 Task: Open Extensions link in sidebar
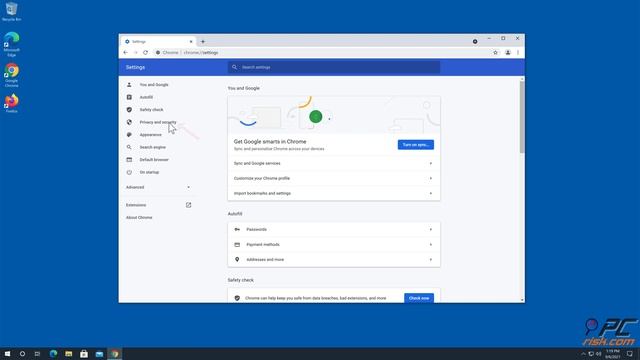[x=136, y=205]
